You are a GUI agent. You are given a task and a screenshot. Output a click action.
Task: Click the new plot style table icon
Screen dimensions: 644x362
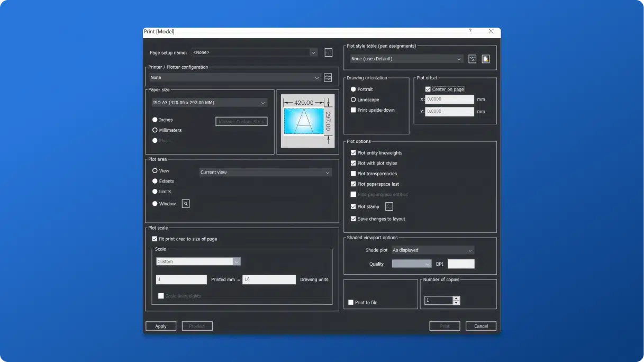[485, 59]
